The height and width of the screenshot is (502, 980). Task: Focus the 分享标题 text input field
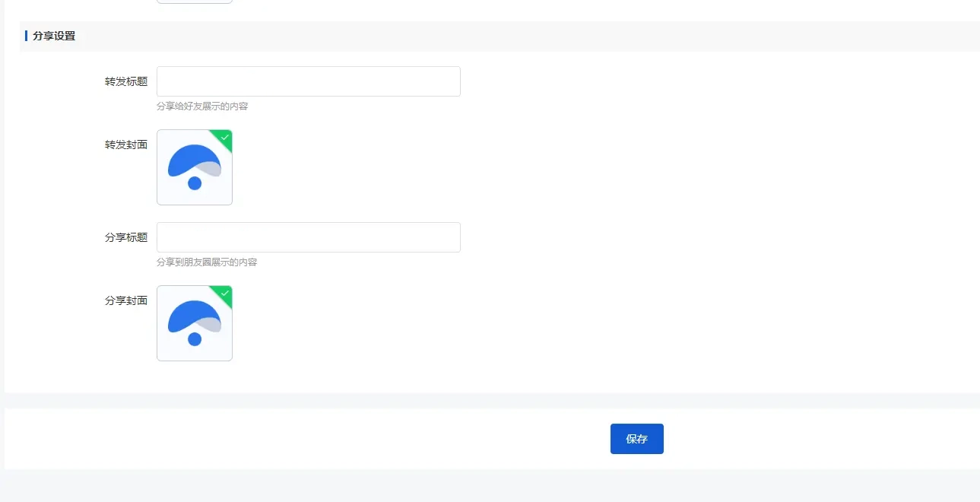click(308, 237)
